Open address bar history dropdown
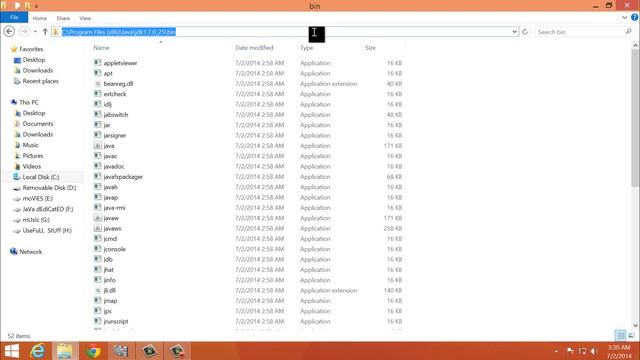Screen dimensions: 640x360 (x=514, y=31)
